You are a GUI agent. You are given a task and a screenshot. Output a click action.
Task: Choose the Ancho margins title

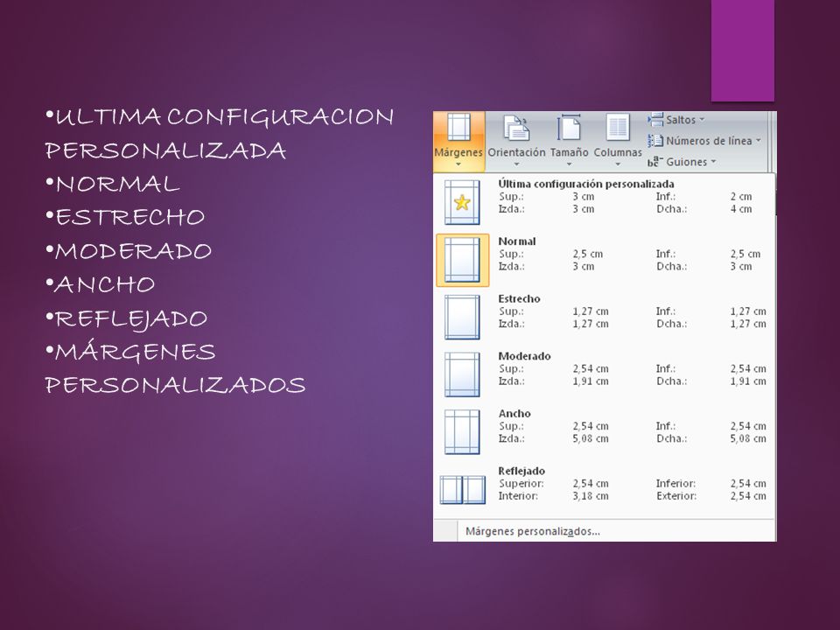(x=514, y=413)
